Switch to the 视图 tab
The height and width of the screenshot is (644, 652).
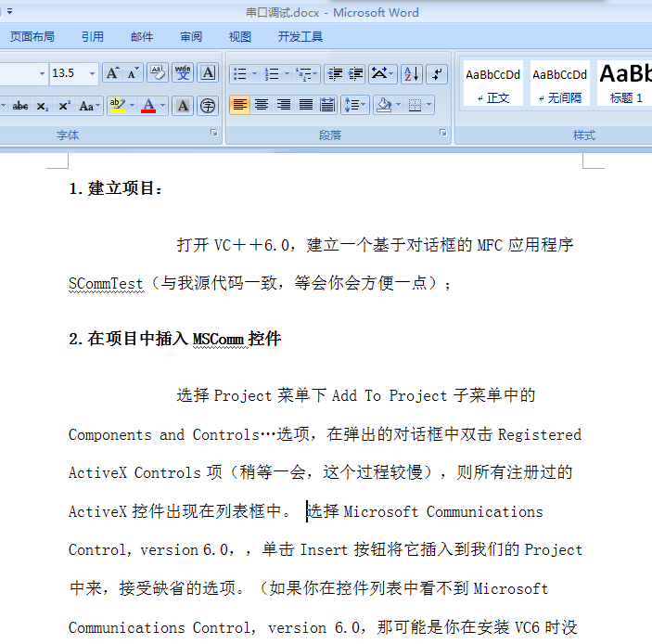click(x=240, y=37)
